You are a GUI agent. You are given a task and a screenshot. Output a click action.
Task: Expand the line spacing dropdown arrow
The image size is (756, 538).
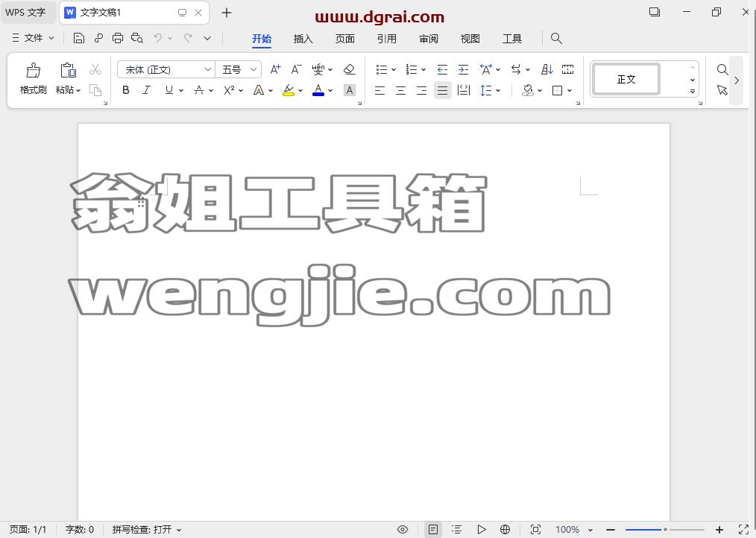click(498, 90)
